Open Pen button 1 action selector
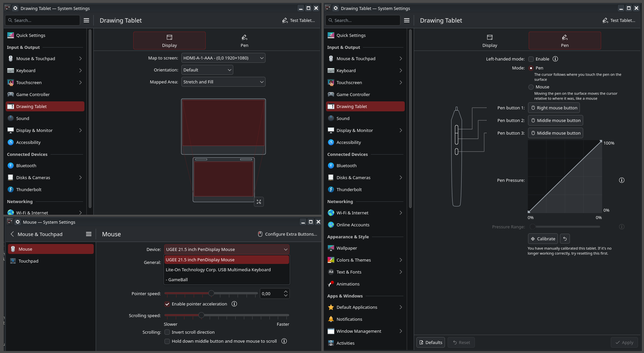Screen dimensions: 644x353 point(554,108)
